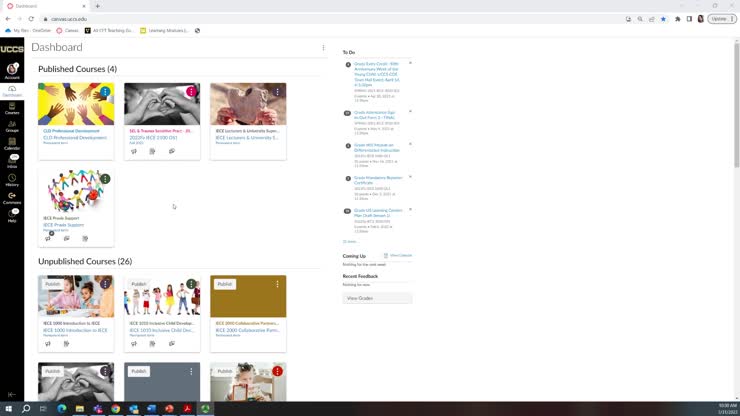Open a new browser tab
Viewport: 740px width, 416px height.
(x=98, y=6)
